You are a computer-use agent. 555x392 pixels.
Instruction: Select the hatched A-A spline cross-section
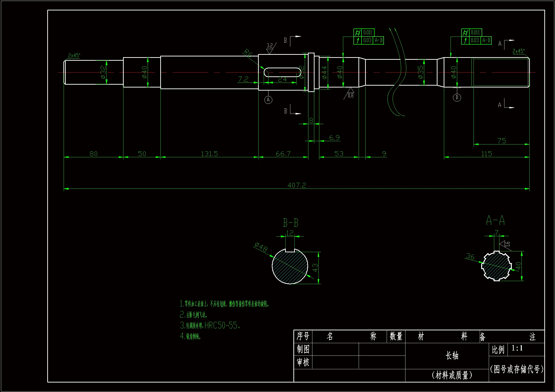click(497, 266)
